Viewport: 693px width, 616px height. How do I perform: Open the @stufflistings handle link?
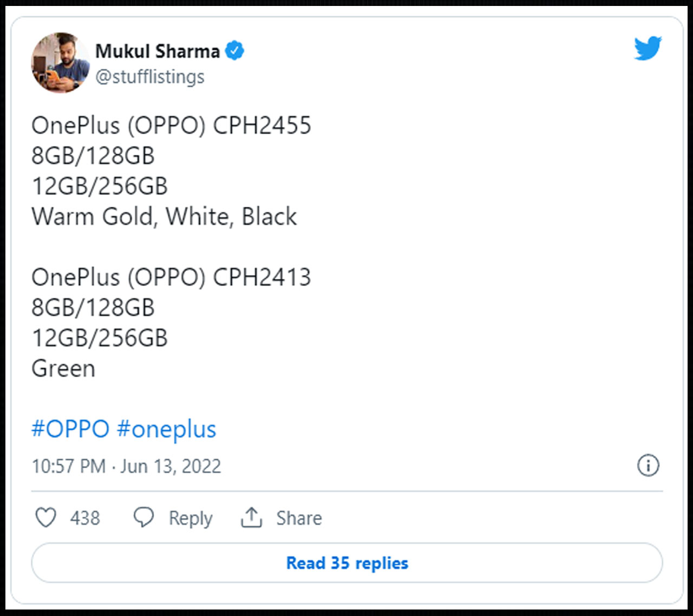point(150,77)
